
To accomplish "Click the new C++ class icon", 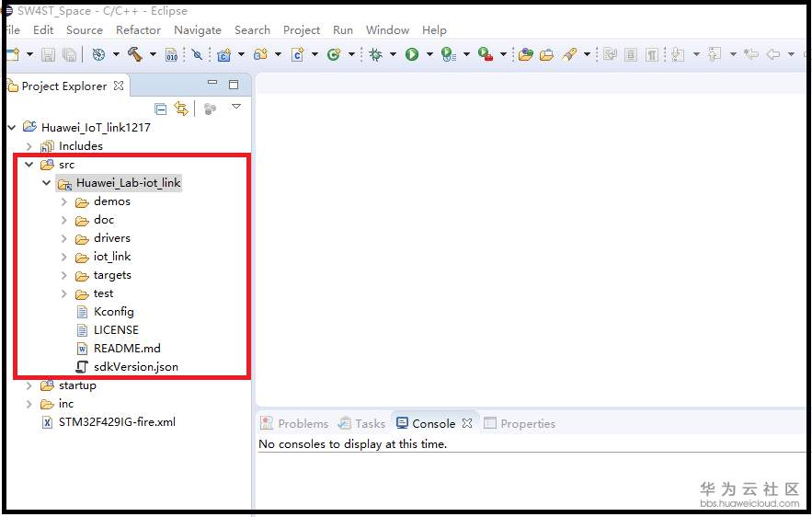I will 334,54.
